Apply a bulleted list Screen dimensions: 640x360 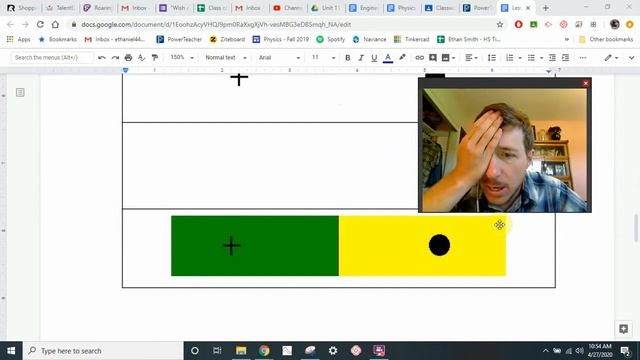pyautogui.click(x=531, y=58)
